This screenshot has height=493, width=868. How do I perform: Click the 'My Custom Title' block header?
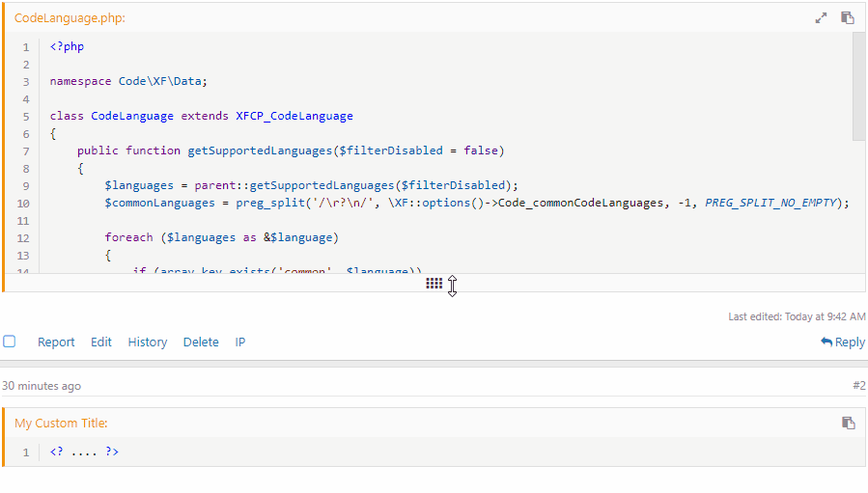(x=61, y=424)
